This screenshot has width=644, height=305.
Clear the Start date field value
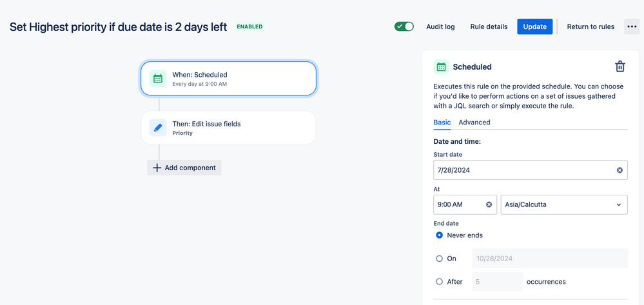620,170
